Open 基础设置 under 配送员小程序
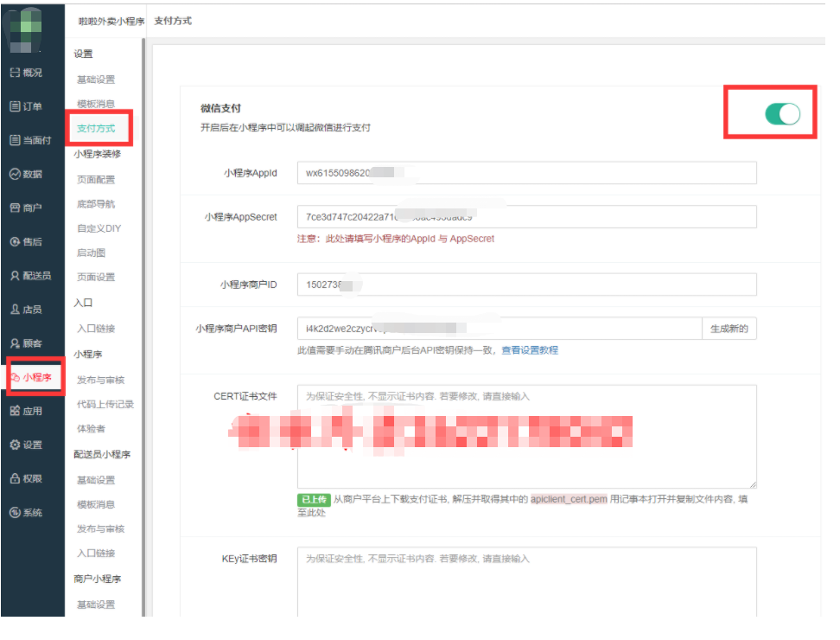The height and width of the screenshot is (640, 840). tap(96, 480)
